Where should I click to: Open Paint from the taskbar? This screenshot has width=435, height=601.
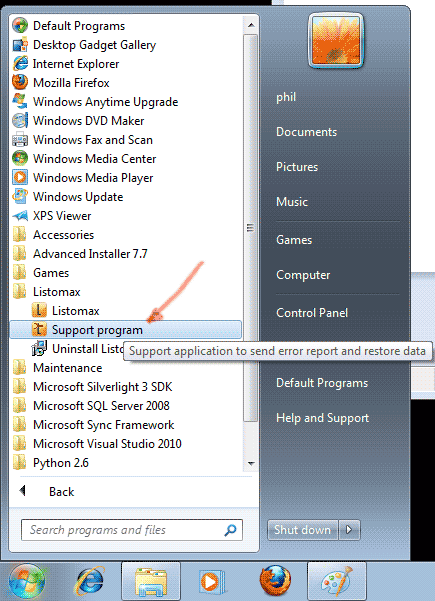[x=337, y=582]
